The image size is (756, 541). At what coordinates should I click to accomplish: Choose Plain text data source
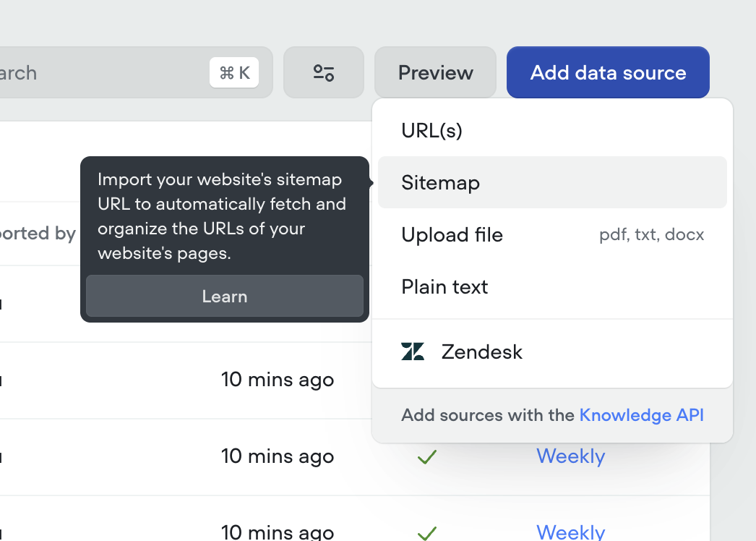pos(552,286)
